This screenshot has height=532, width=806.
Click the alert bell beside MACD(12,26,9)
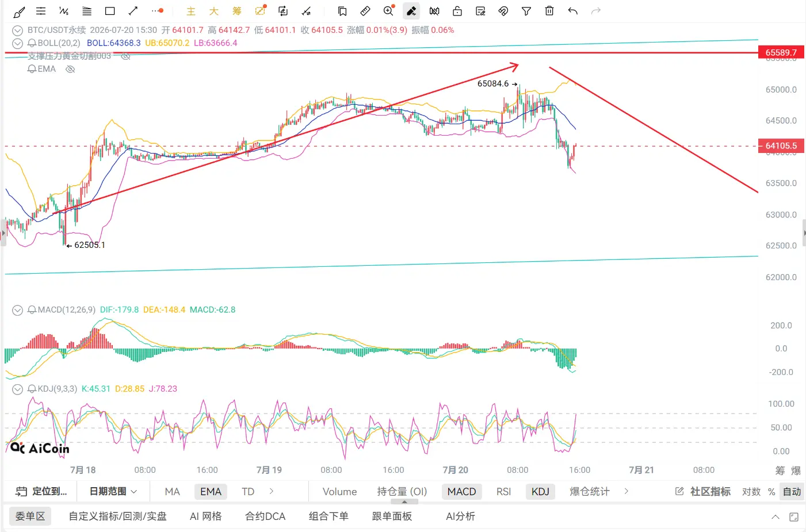tap(32, 310)
